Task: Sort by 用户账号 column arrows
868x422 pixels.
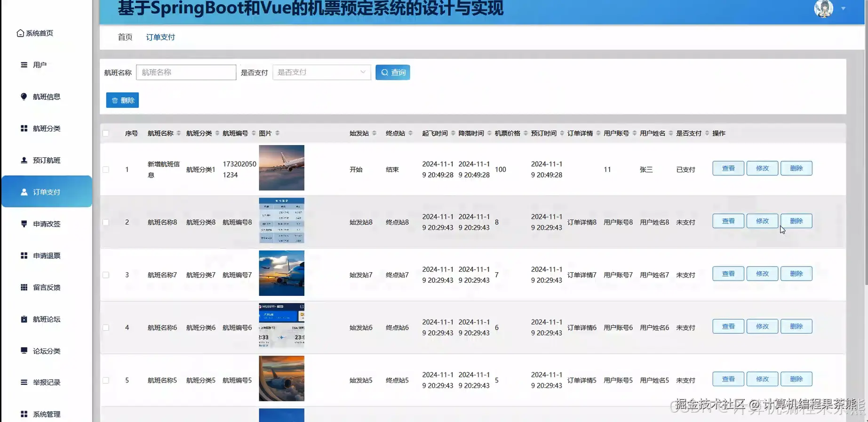Action: click(635, 133)
